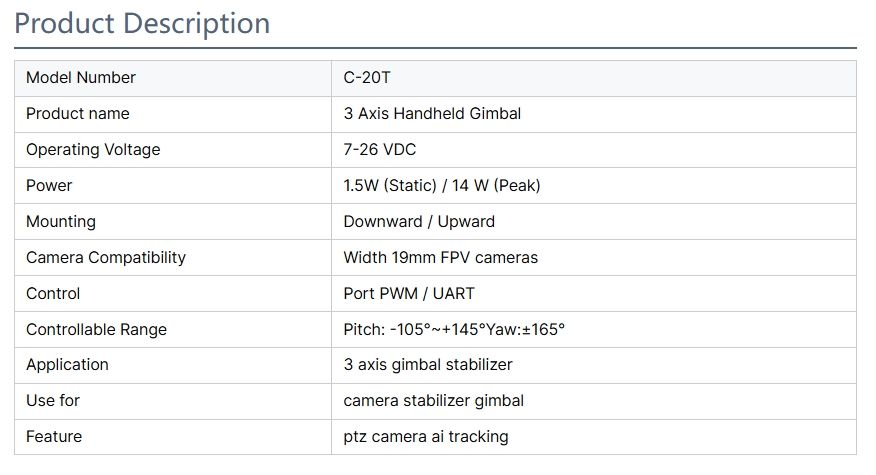876x475 pixels.
Task: Click the 1.5W (Static) / 14 W (Peak) value
Action: pos(442,186)
